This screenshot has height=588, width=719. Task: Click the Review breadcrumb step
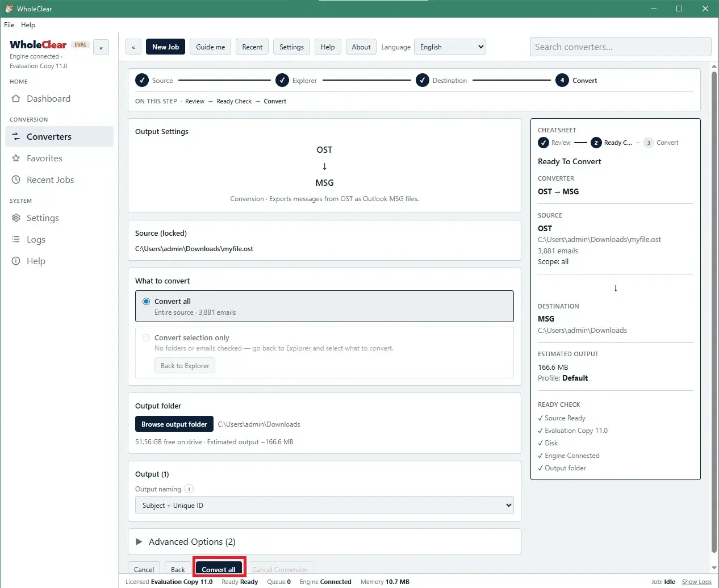pyautogui.click(x=194, y=101)
